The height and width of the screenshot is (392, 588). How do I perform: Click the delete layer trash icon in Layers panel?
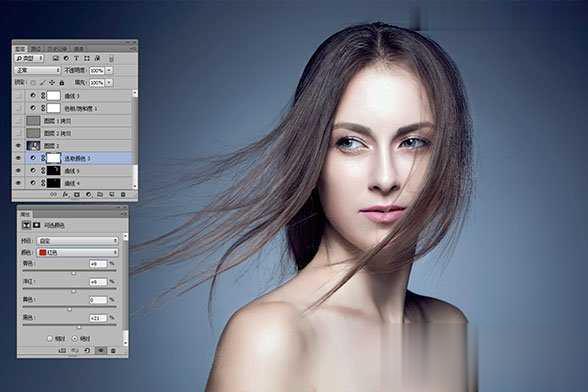123,195
